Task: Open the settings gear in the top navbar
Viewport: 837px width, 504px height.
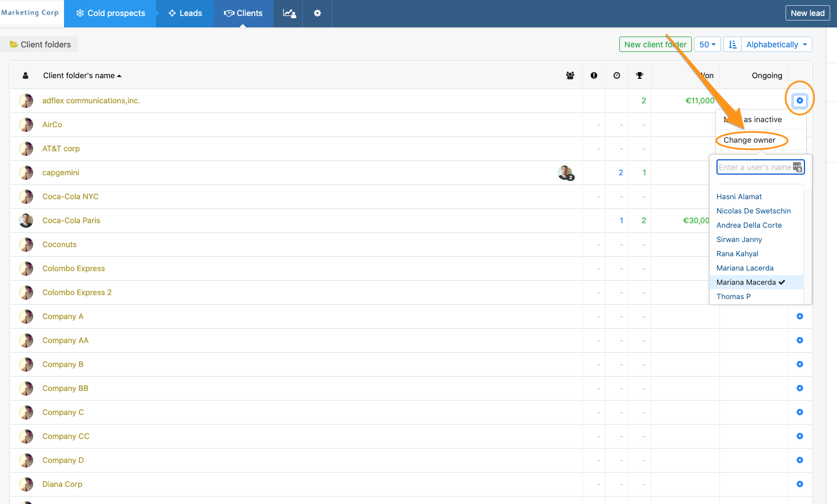Action: pyautogui.click(x=317, y=13)
